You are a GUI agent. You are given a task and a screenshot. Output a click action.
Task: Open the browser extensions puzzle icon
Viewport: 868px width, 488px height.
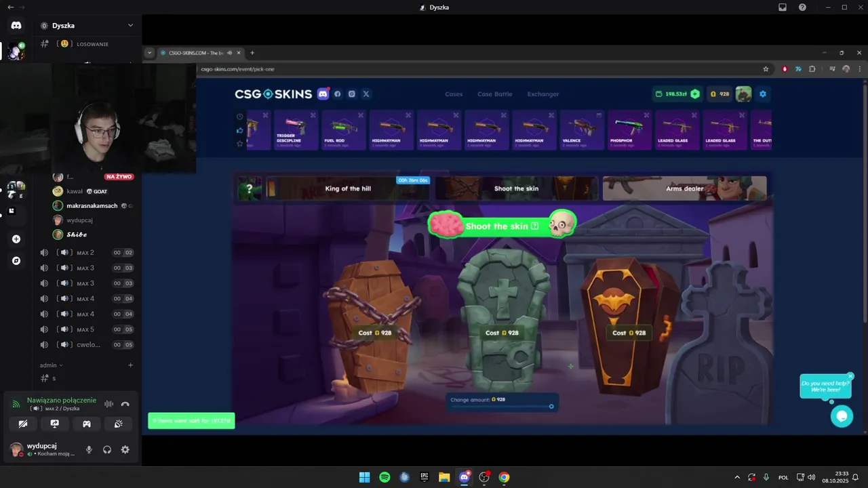(812, 68)
